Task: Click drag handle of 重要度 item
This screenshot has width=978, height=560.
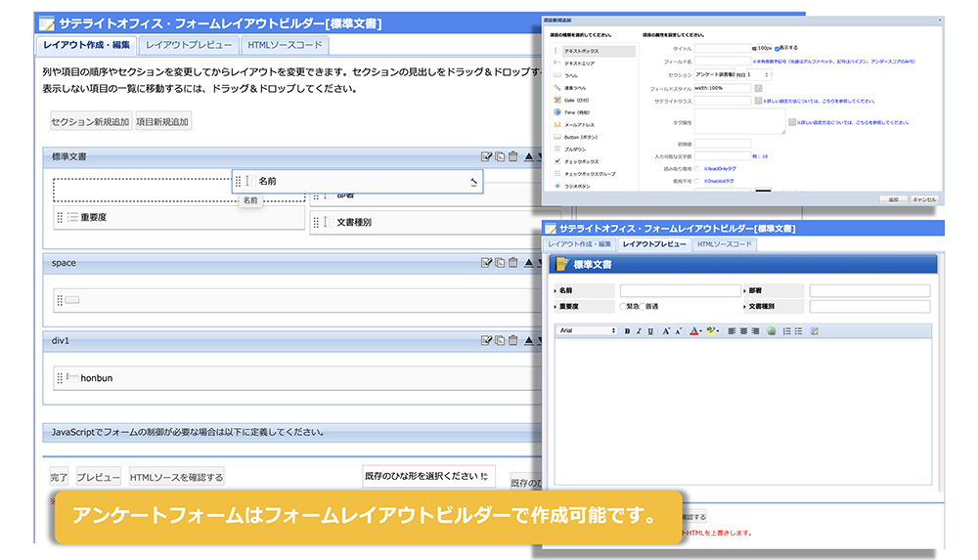Action: pos(60,217)
